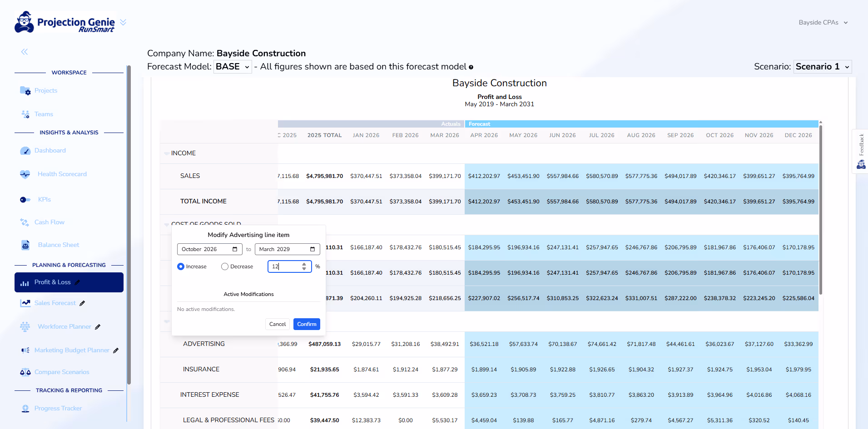Open calendar picker for March 2029 date
Screen dimensions: 868x429
[312, 249]
